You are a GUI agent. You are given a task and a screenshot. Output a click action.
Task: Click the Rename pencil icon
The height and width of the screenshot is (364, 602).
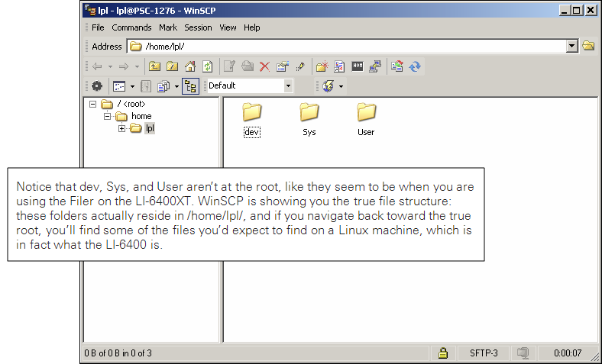(x=299, y=66)
